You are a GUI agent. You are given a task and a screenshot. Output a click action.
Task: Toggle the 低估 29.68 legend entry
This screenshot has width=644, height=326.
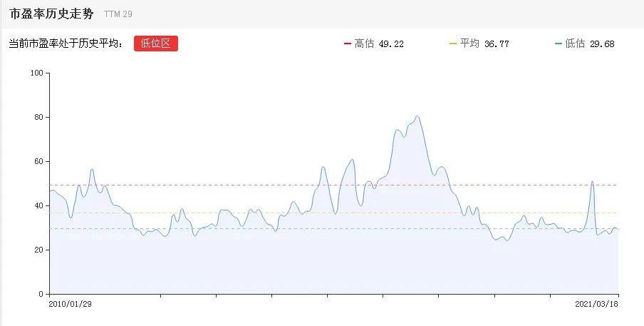(584, 44)
